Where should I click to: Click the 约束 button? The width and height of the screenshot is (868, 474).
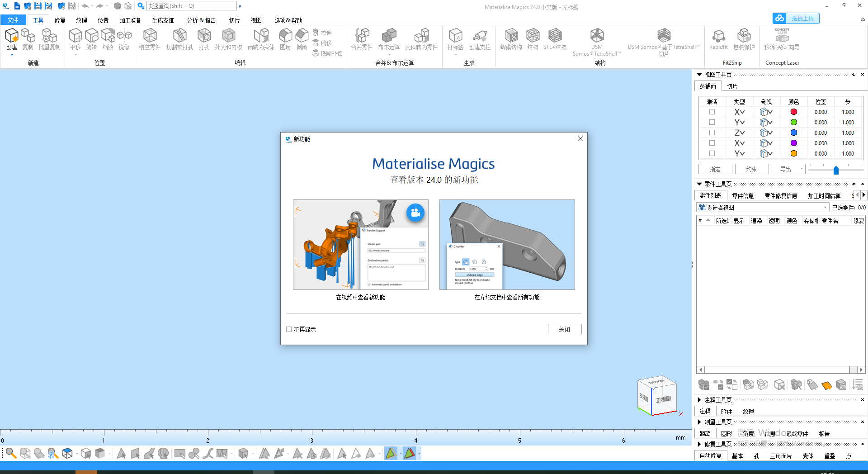click(752, 169)
